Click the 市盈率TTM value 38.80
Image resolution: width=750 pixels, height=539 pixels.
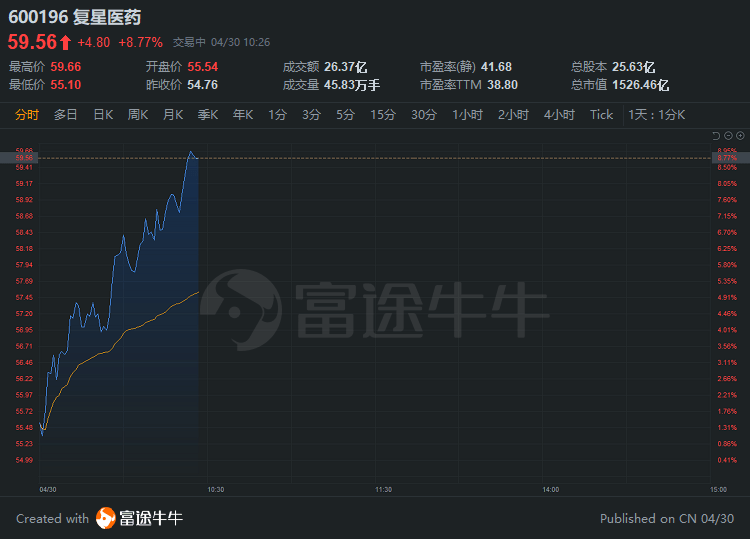[503, 85]
